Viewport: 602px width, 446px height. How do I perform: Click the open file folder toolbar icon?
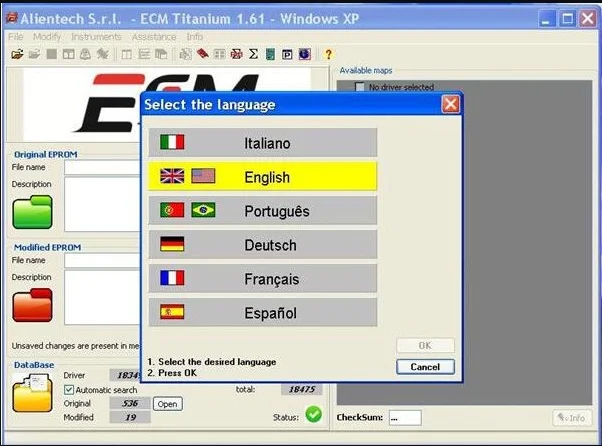[17, 54]
